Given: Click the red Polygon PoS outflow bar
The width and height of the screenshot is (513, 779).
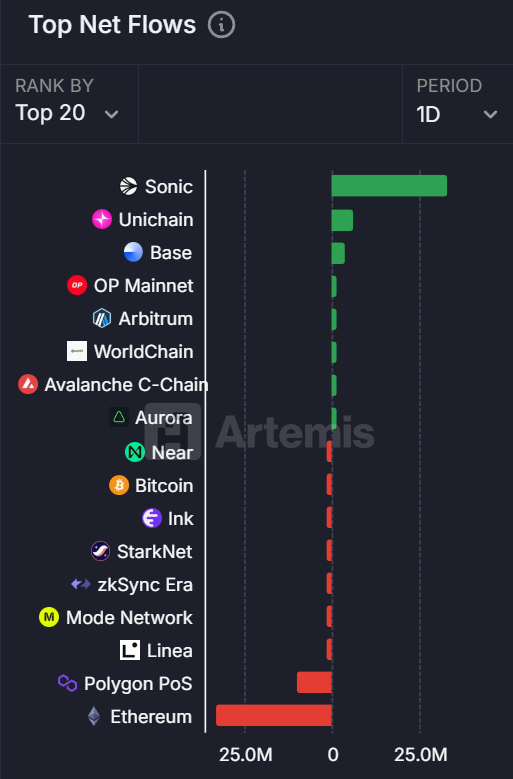Looking at the screenshot, I should [x=314, y=682].
